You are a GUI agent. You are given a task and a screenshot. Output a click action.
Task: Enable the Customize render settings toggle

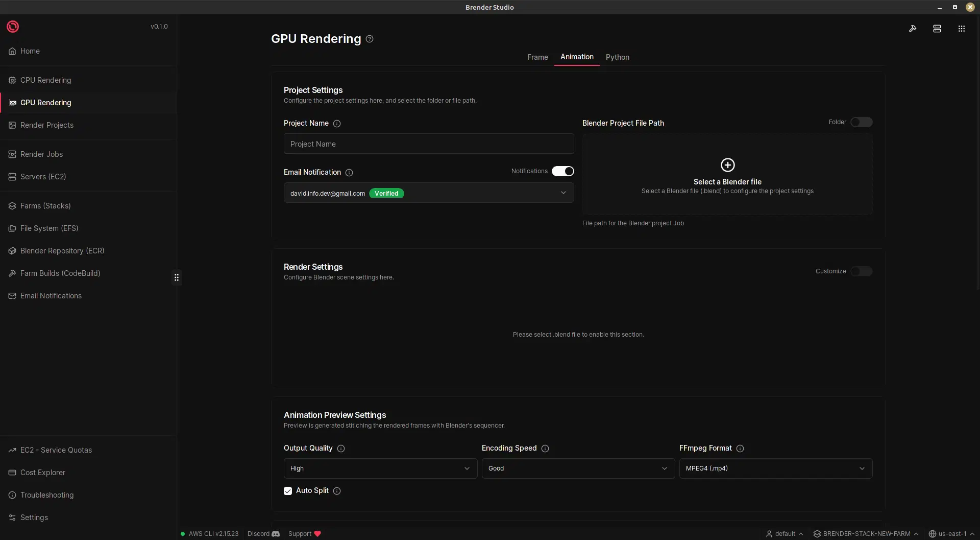[862, 271]
